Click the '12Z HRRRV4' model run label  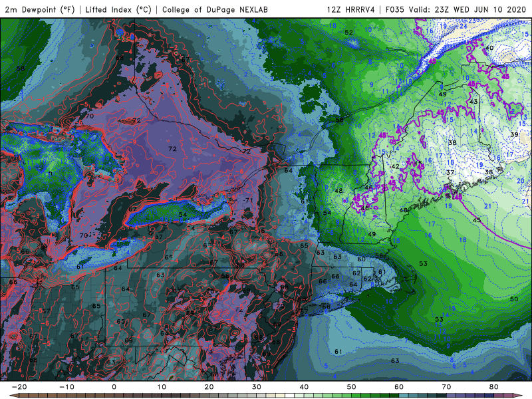(x=351, y=9)
